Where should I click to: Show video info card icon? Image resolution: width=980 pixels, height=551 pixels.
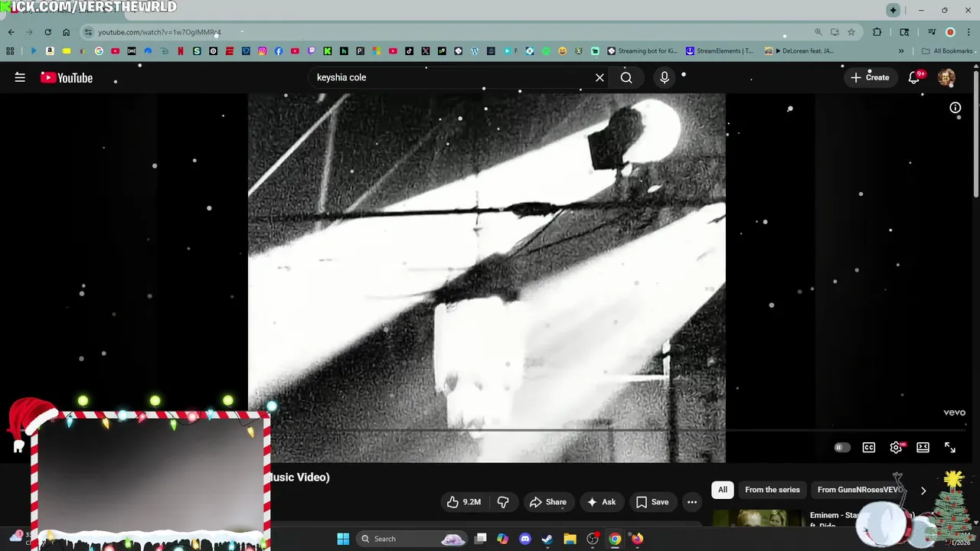coord(955,108)
